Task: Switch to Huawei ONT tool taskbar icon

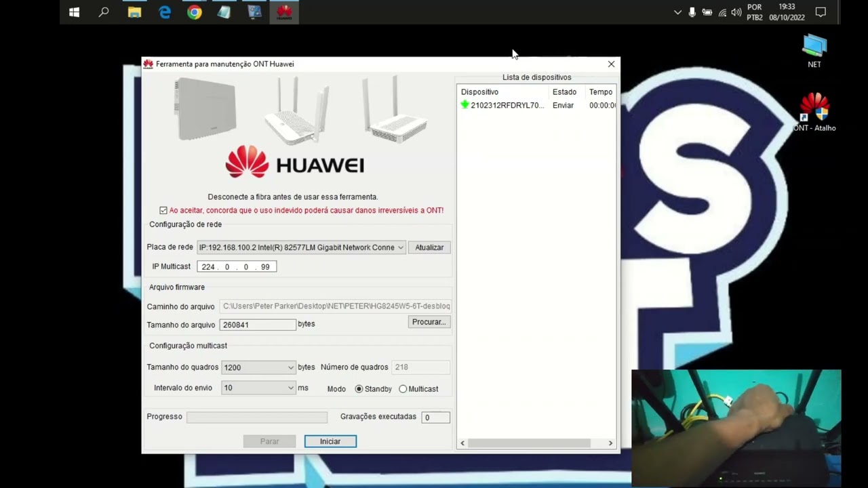Action: [284, 12]
